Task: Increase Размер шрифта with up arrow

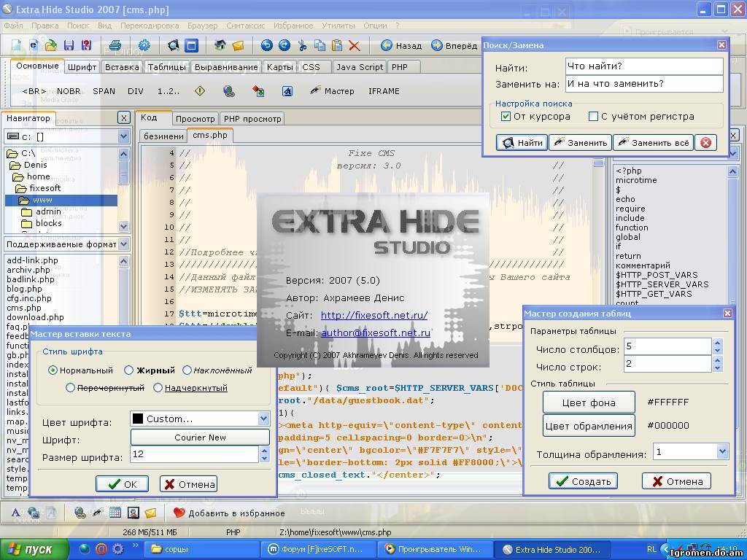Action: tap(264, 449)
